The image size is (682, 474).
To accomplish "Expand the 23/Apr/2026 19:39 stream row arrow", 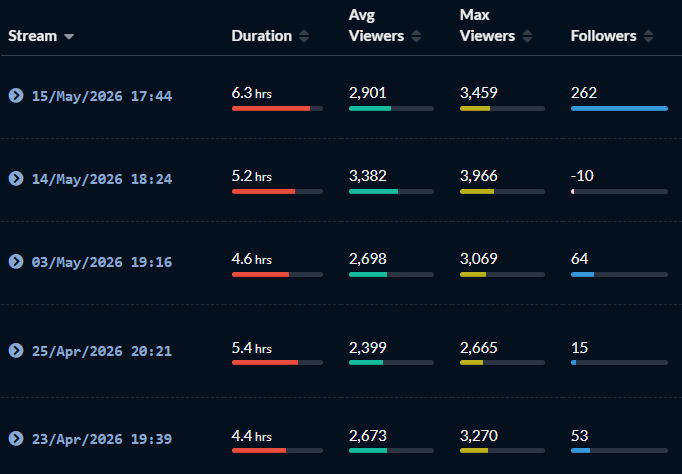I will point(16,438).
